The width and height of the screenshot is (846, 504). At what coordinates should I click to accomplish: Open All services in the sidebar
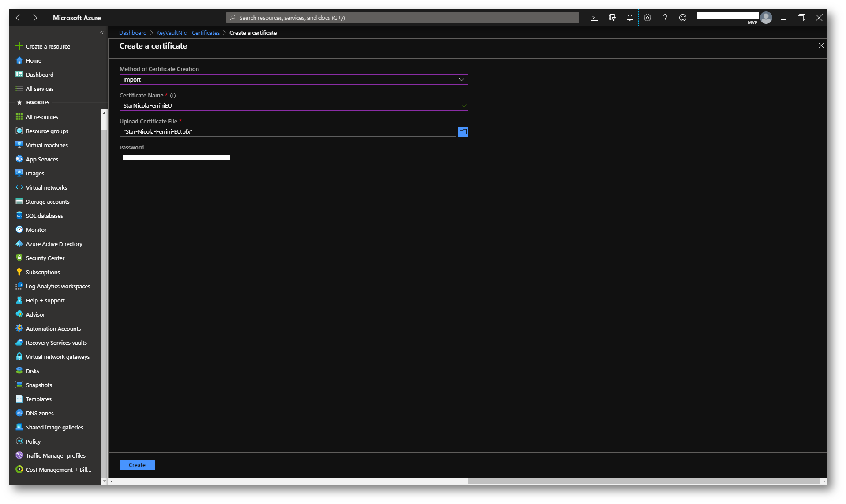click(x=35, y=89)
